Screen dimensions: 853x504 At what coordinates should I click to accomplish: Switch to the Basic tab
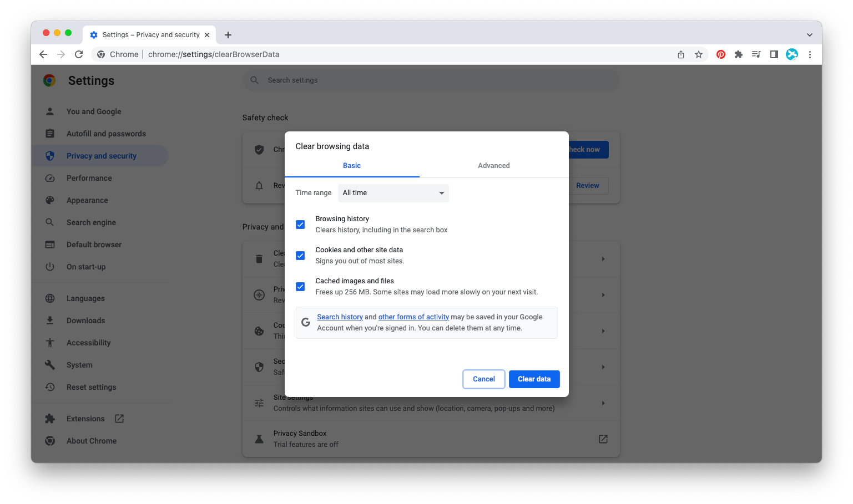pyautogui.click(x=352, y=166)
